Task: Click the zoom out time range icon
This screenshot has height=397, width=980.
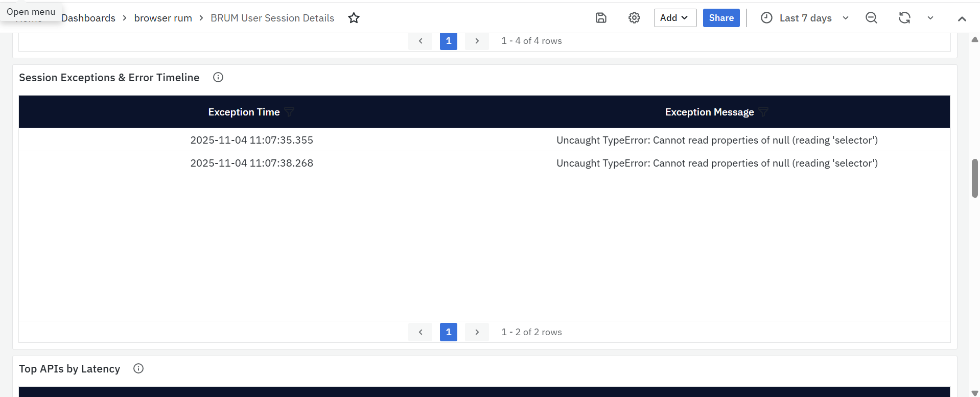Action: point(871,18)
